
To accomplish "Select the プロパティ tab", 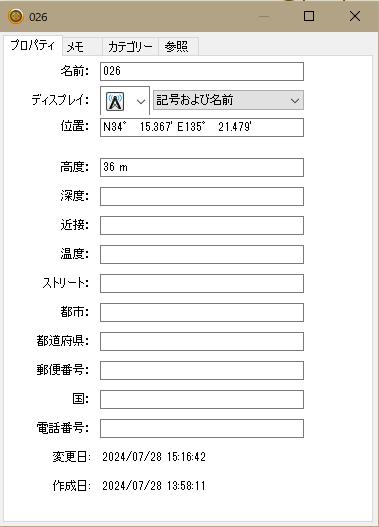I will (32, 45).
